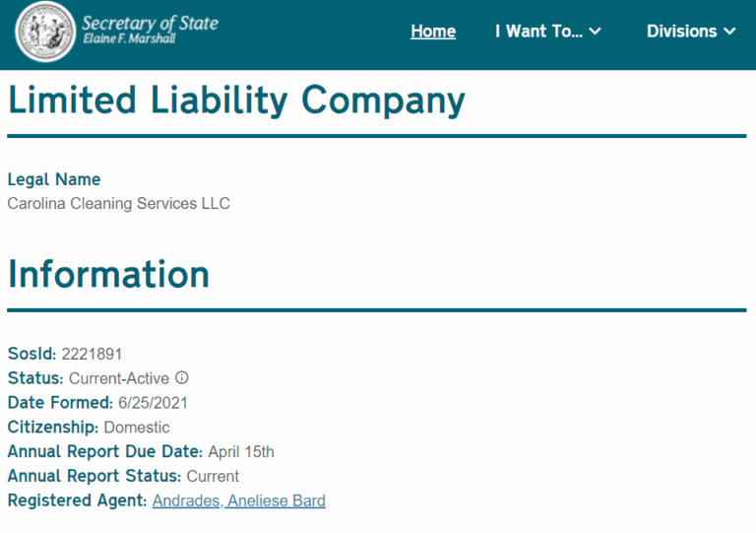Click the company name Carolina Cleaning Services LLC

pos(118,204)
